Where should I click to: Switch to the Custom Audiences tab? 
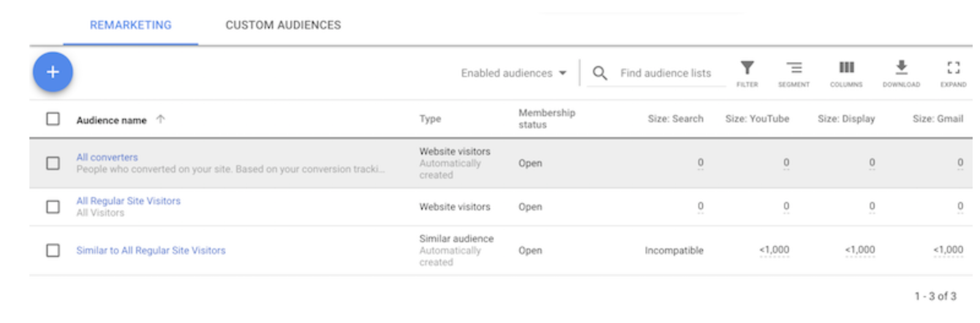[x=283, y=25]
